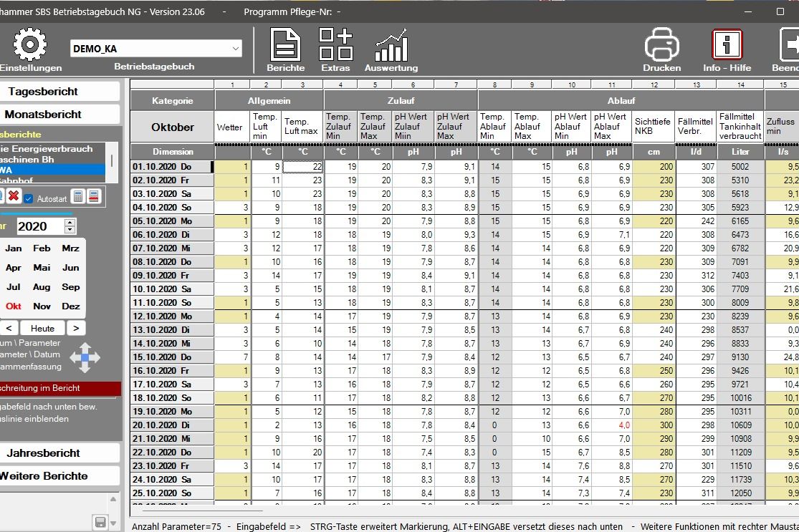Select cell Temp. Luft max for 01.10.2020
Screen dimensions: 799x532
coord(303,167)
